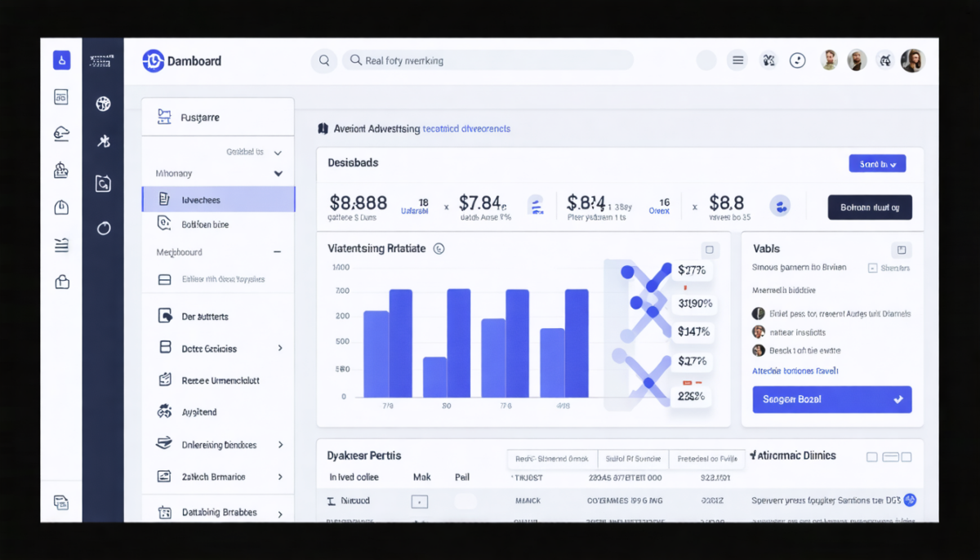Click the round search icon button
The image size is (980, 560).
(324, 60)
